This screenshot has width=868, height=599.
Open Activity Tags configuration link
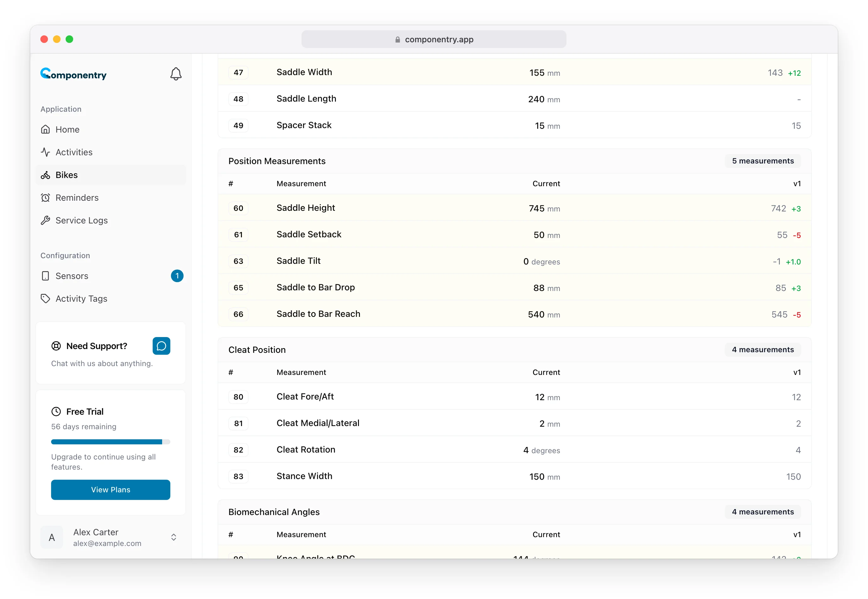111,299
